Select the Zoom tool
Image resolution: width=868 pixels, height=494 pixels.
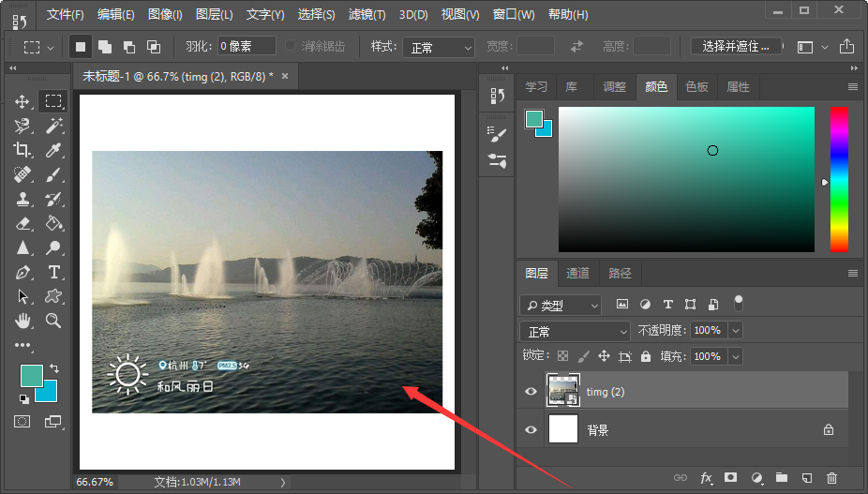point(53,321)
